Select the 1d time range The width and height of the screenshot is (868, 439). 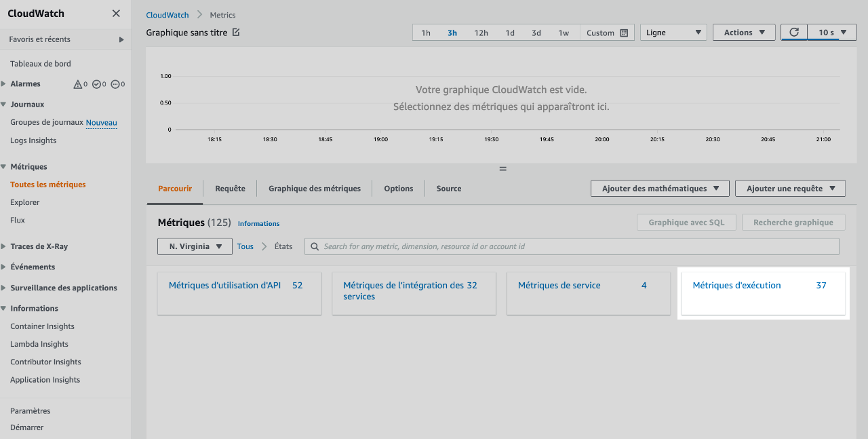[510, 33]
